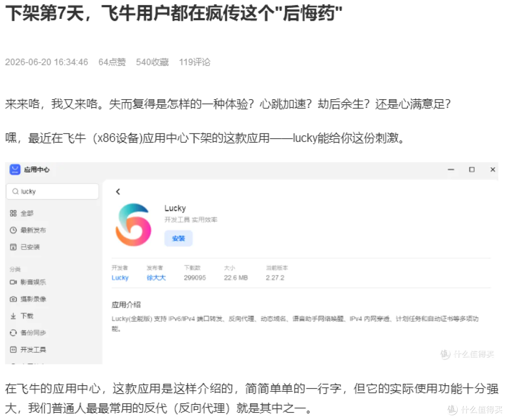Click 64点赞 count
507x420 pixels.
(112, 62)
